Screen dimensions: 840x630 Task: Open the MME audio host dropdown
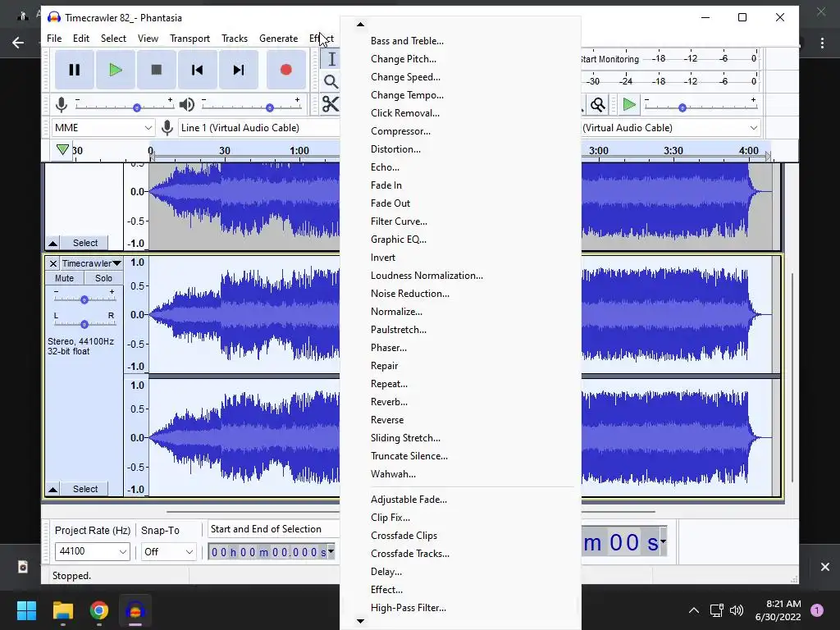point(103,127)
